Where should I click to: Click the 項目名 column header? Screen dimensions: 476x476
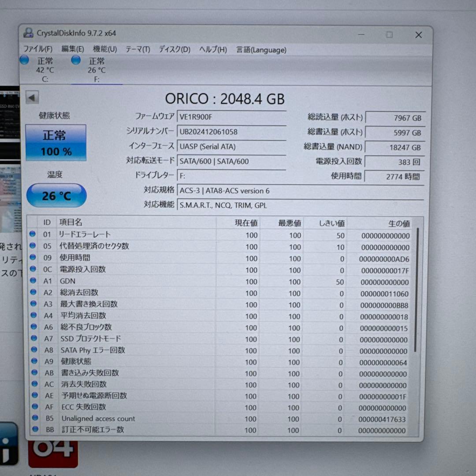click(x=136, y=223)
